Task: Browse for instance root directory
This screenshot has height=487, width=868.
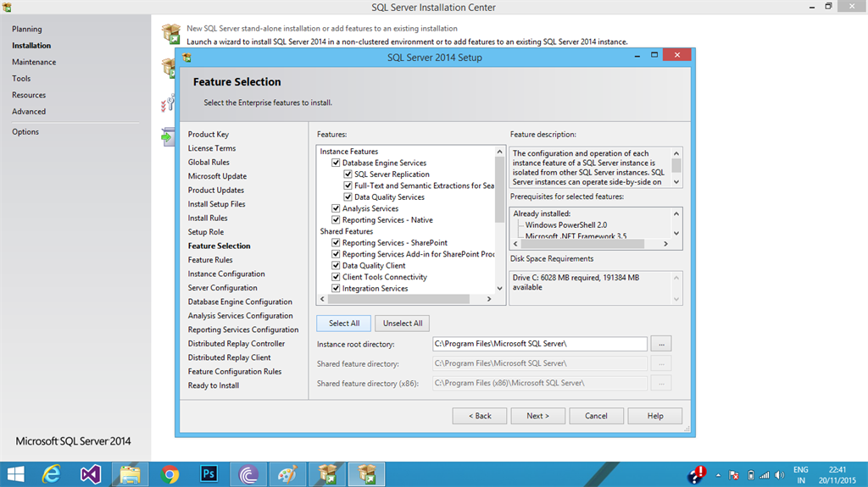Action: coord(661,344)
